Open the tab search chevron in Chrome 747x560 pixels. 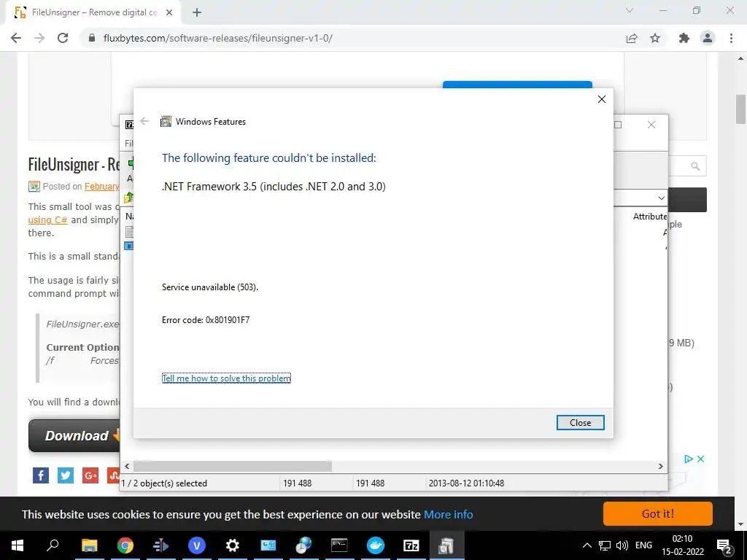pyautogui.click(x=630, y=10)
